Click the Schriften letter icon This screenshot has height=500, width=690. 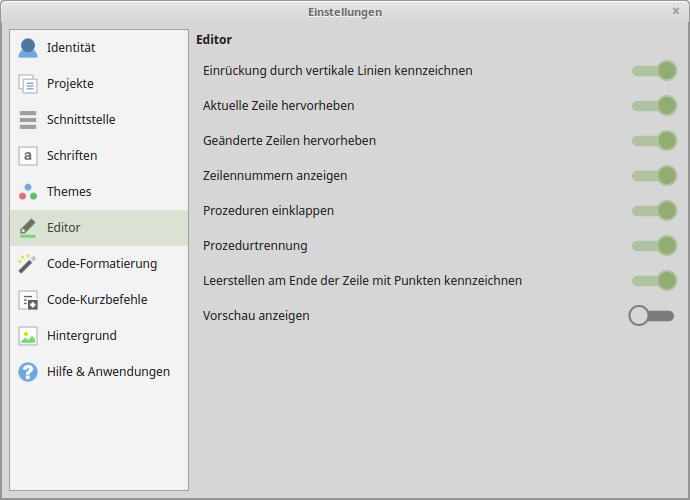coord(28,156)
